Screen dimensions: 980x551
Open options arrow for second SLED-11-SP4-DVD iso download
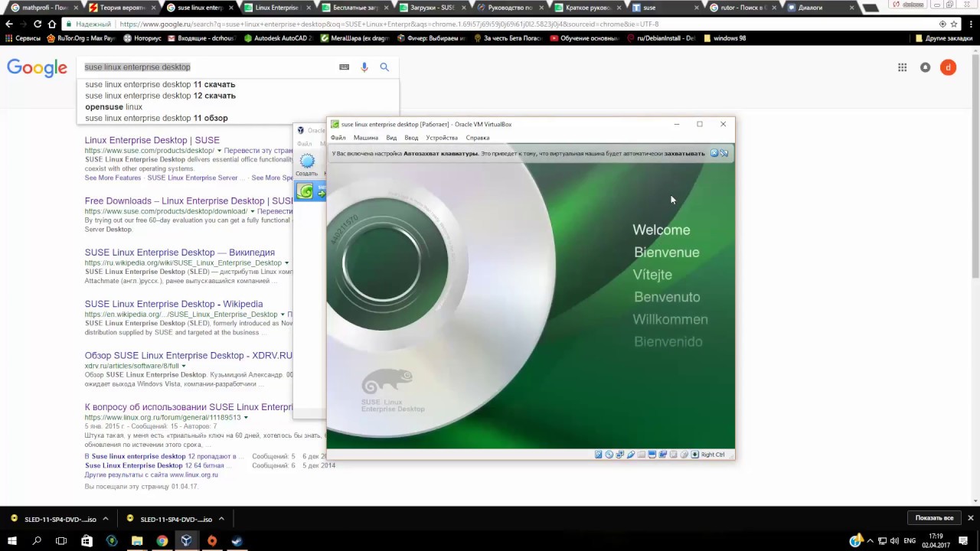[x=221, y=519]
